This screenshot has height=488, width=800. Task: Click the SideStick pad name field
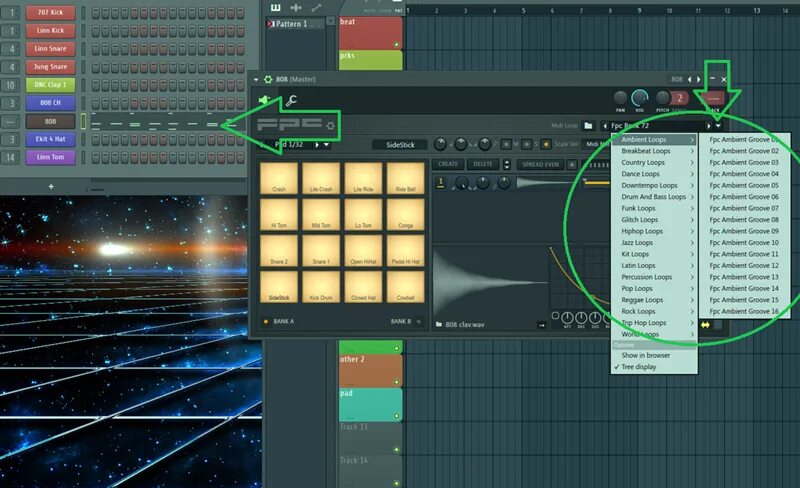401,145
